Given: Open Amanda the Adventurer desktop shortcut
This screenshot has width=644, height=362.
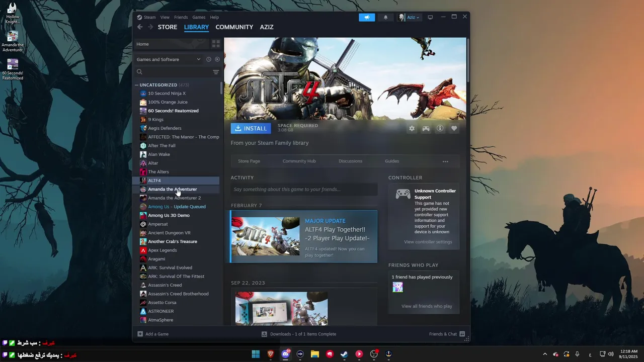Looking at the screenshot, I should coord(13,42).
